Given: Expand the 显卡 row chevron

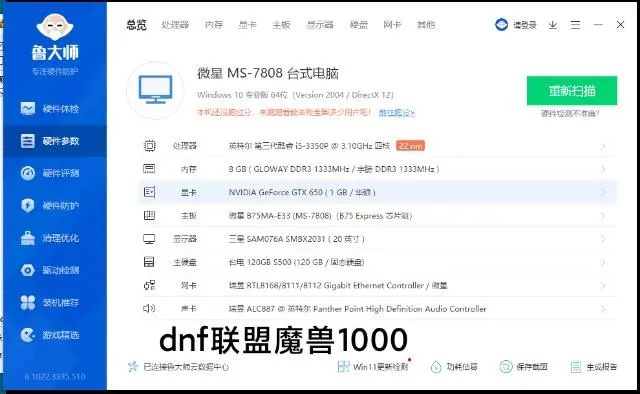Looking at the screenshot, I should (603, 192).
